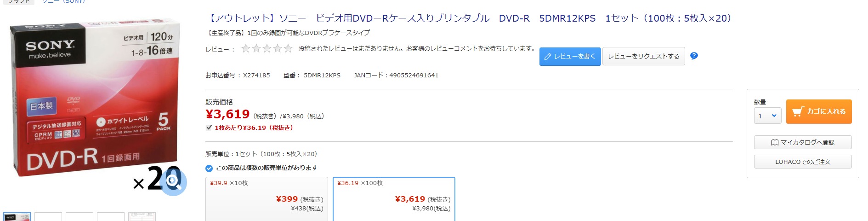The height and width of the screenshot is (221, 868).
Task: Click the shopping cart icon
Action: point(798,111)
